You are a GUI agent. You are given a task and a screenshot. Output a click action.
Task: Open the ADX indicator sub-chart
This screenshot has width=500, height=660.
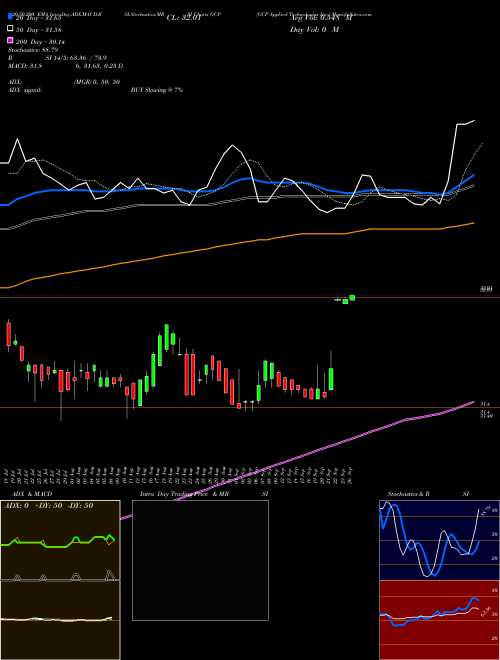[60, 540]
